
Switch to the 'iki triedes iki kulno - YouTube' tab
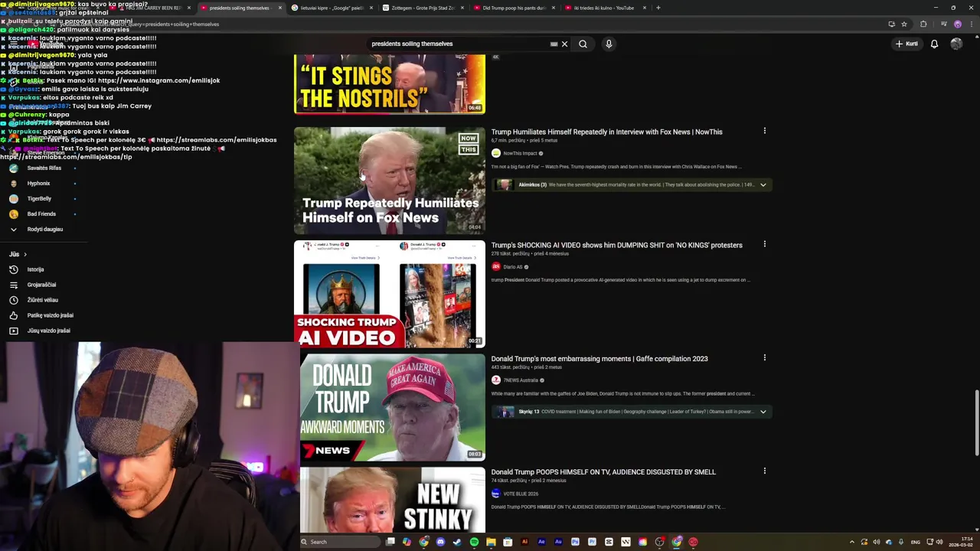point(605,8)
